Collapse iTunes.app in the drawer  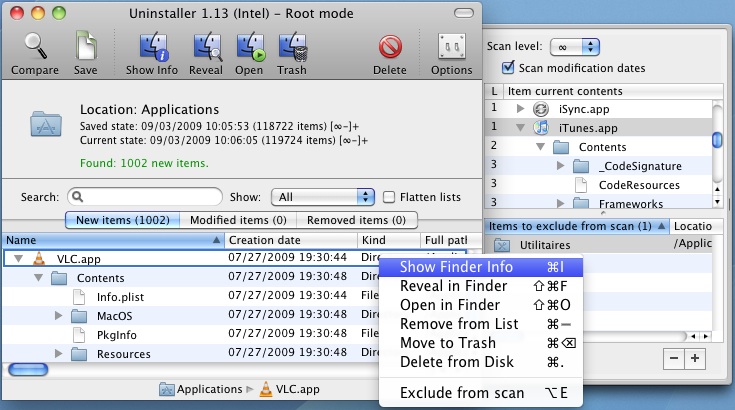(520, 127)
